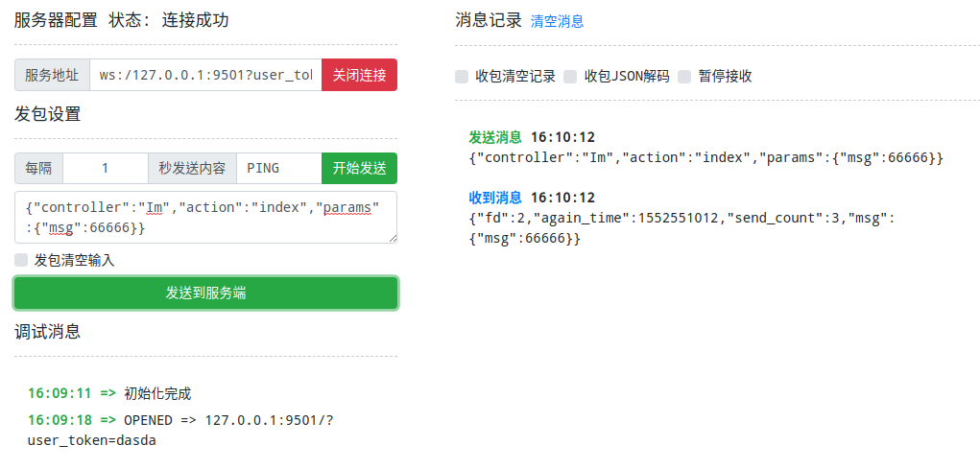
Task: Click the 秒发送内容 label
Action: pyautogui.click(x=192, y=168)
